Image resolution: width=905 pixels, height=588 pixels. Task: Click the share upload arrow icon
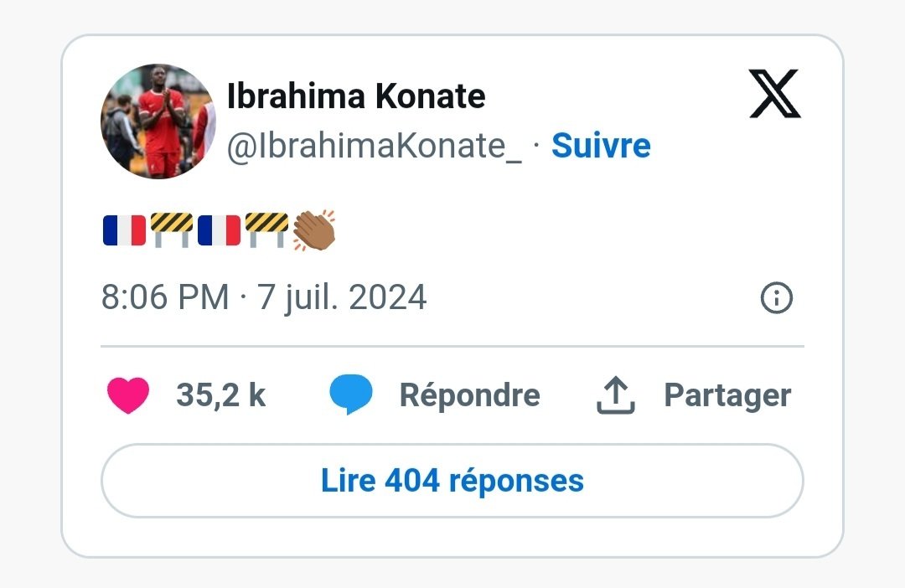616,395
